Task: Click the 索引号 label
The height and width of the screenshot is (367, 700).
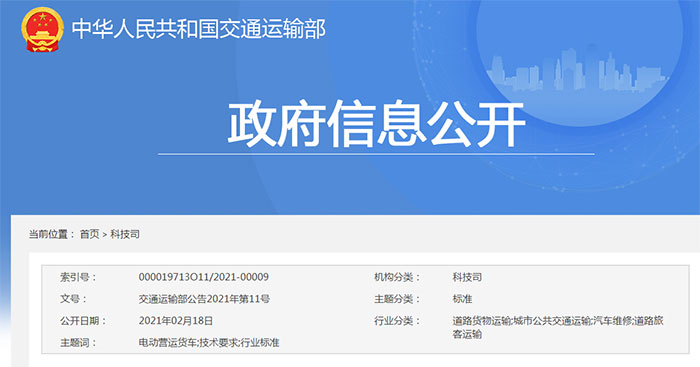Action: pos(79,277)
